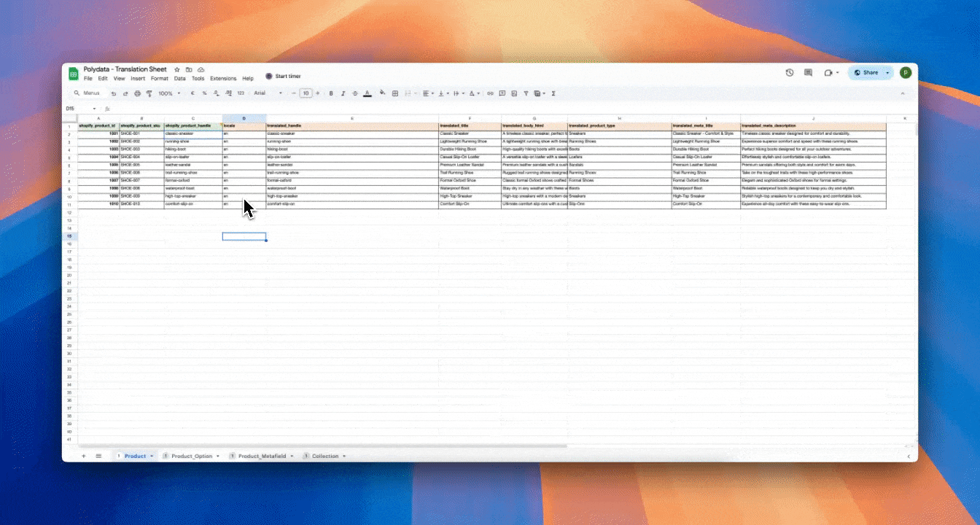Open the Extensions menu
980x525 pixels.
coord(223,79)
